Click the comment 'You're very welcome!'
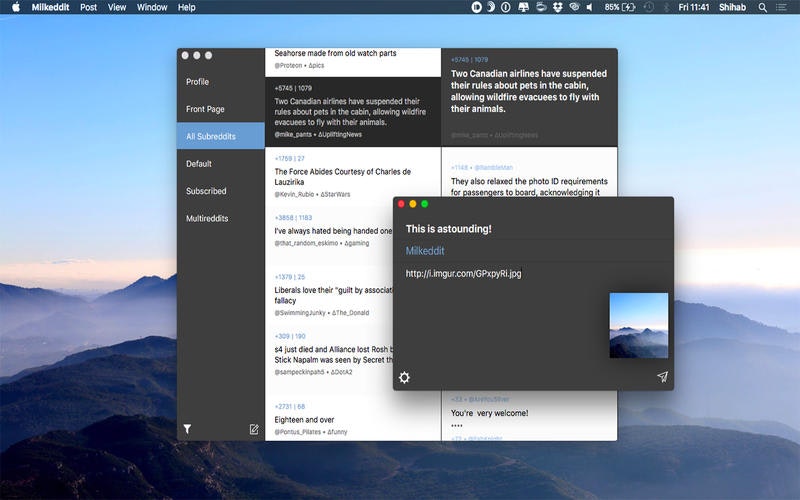Viewport: 800px width, 500px height. tap(489, 413)
